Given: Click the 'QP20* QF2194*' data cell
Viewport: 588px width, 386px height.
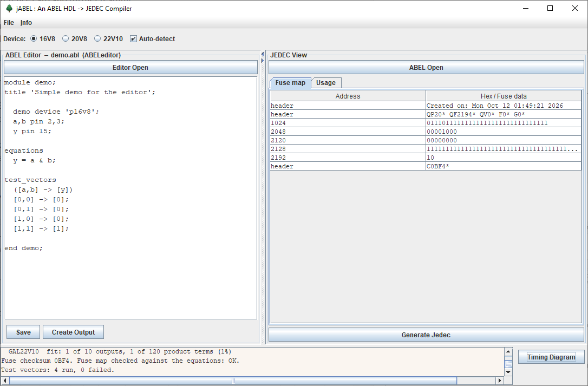Looking at the screenshot, I should click(504, 114).
